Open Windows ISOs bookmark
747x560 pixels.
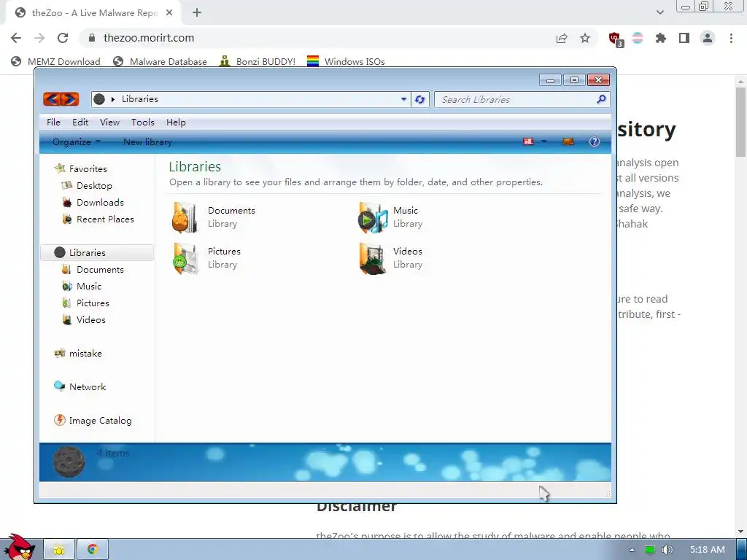346,61
